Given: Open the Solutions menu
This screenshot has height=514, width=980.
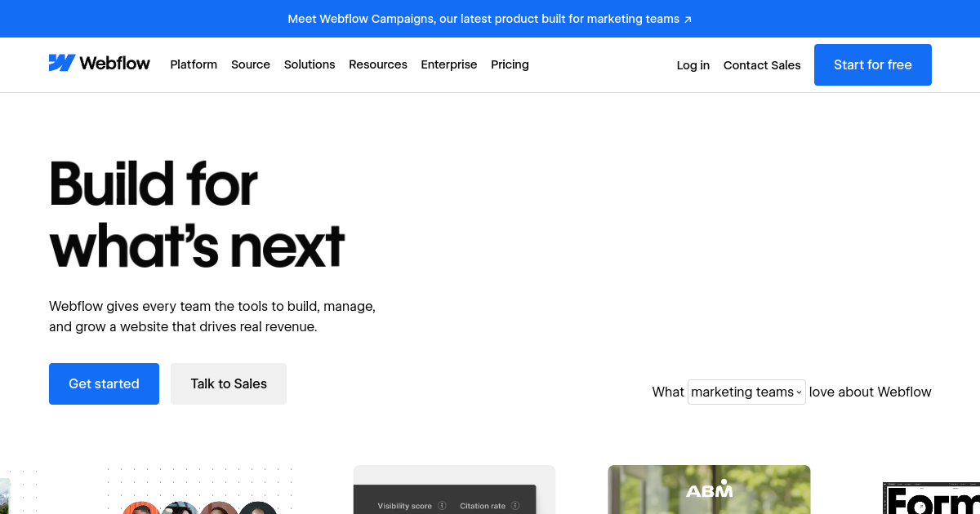Looking at the screenshot, I should 310,64.
